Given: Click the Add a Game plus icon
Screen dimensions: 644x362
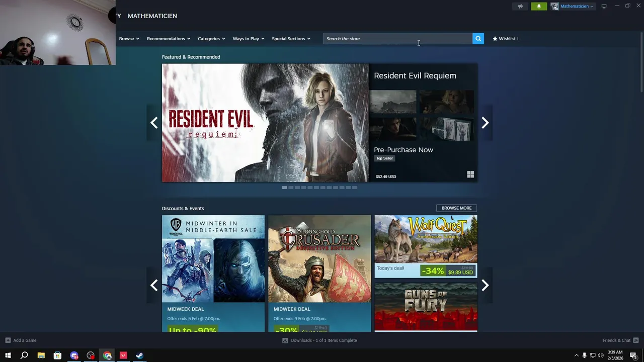Looking at the screenshot, I should coord(8,340).
